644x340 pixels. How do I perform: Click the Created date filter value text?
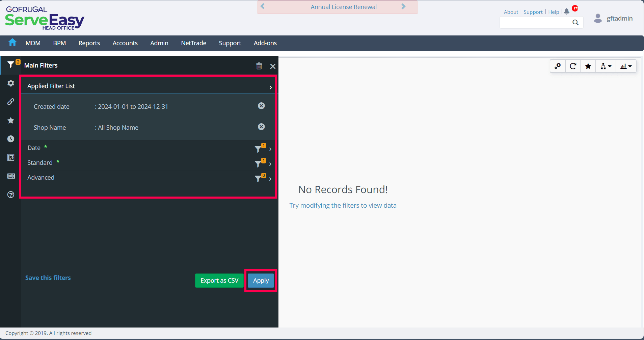(133, 106)
